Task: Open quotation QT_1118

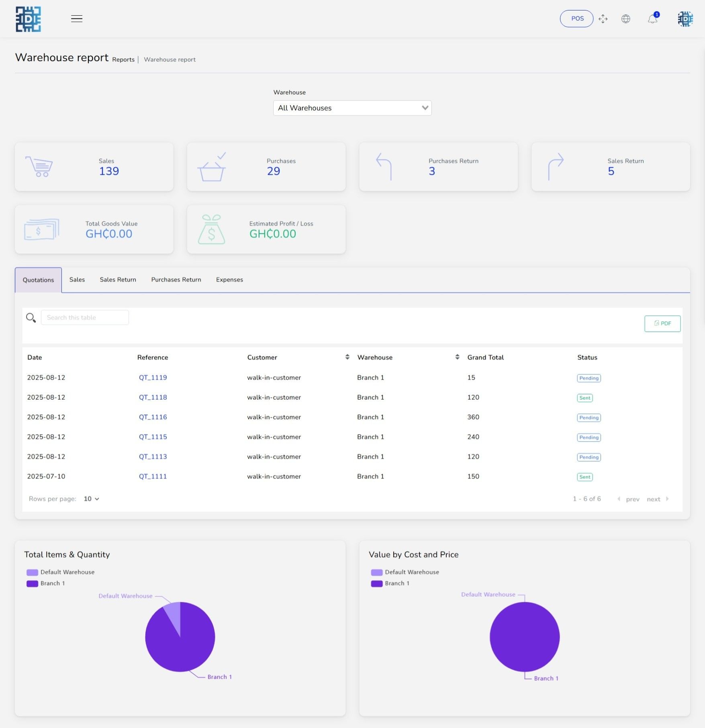Action: click(153, 397)
